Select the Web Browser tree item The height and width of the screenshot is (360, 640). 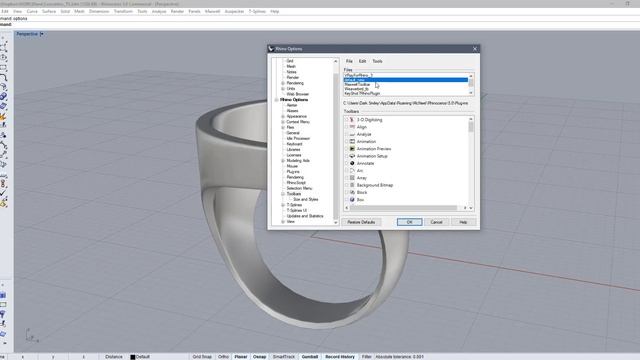298,94
